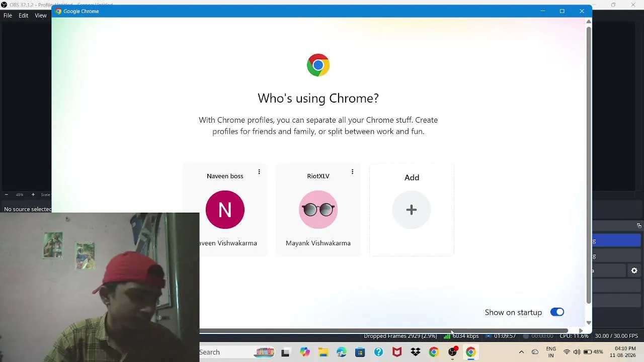The image size is (644, 362).
Task: Click the battery 48% tray indicator
Action: click(x=593, y=352)
